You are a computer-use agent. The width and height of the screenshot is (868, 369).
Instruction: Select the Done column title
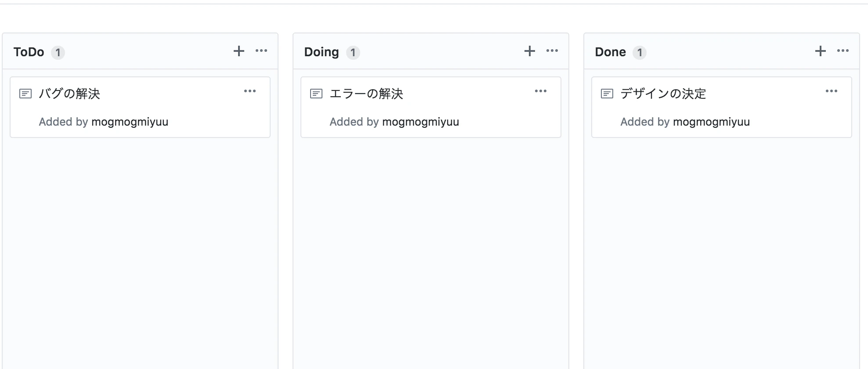(611, 52)
